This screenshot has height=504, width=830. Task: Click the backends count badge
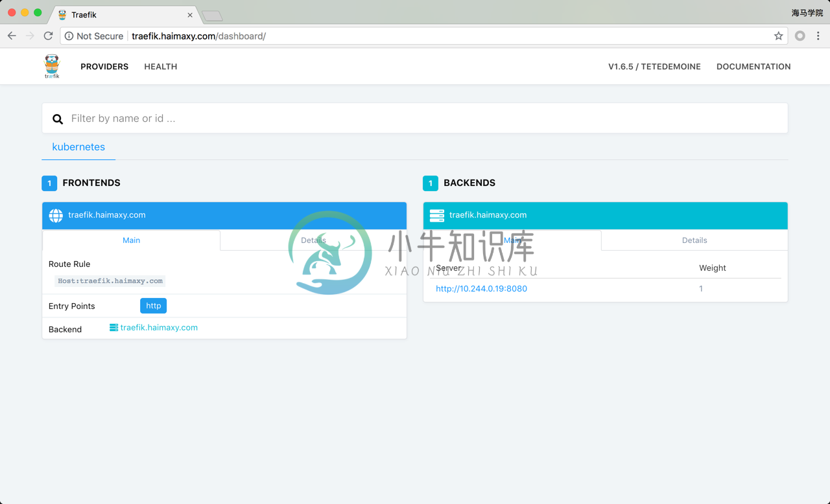pos(431,183)
